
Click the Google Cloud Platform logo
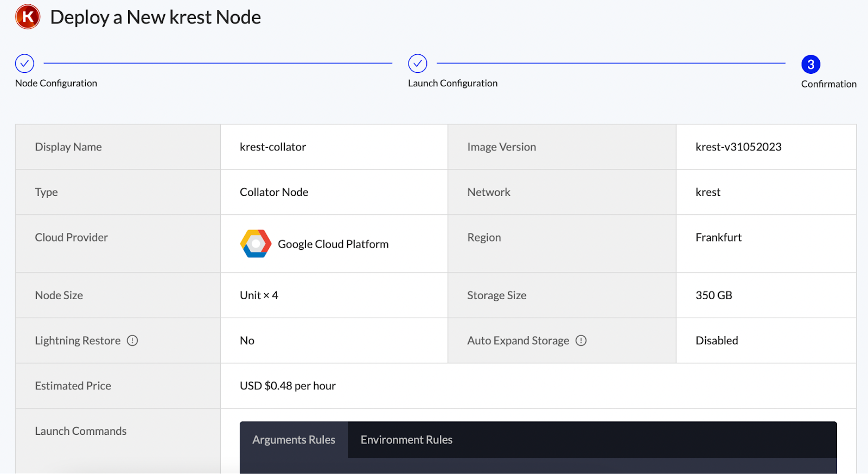(256, 244)
